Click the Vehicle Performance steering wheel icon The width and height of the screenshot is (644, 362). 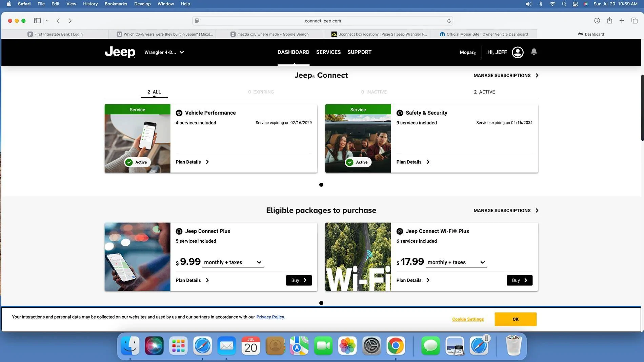pyautogui.click(x=179, y=113)
